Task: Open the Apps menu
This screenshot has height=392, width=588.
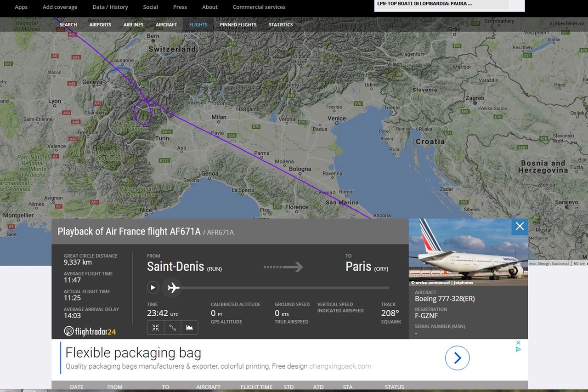Action: click(21, 7)
